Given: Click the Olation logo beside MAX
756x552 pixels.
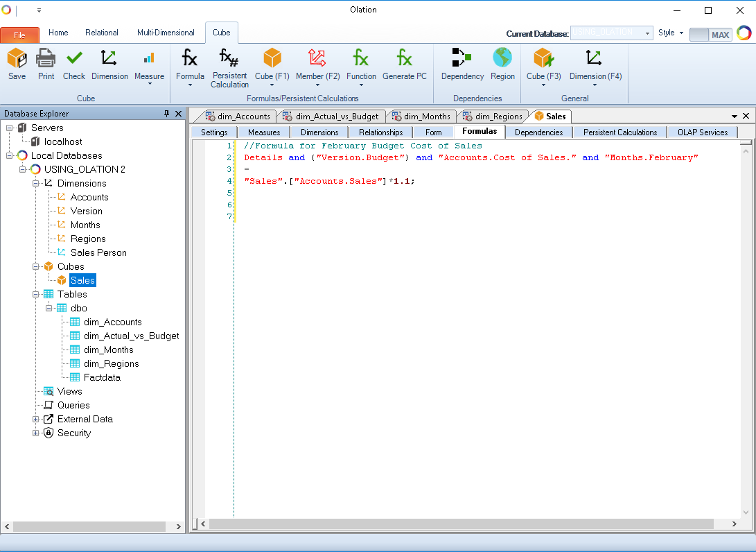Looking at the screenshot, I should [x=744, y=33].
